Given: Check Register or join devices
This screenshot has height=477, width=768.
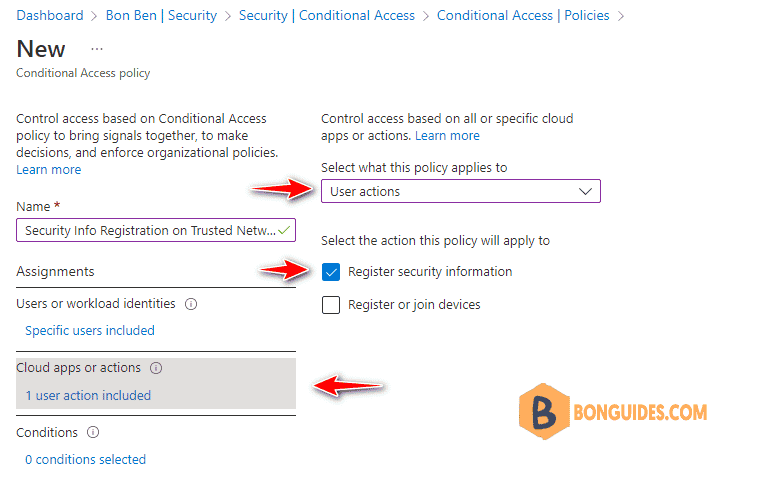Looking at the screenshot, I should [331, 305].
